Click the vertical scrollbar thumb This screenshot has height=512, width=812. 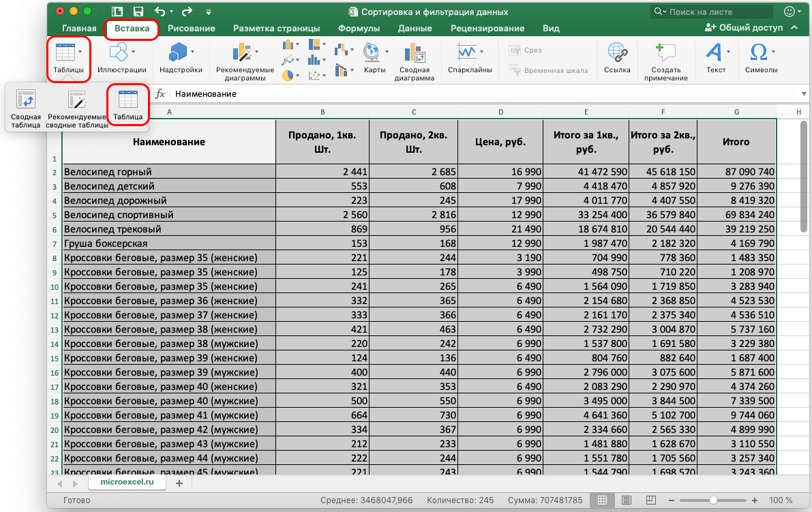click(803, 177)
